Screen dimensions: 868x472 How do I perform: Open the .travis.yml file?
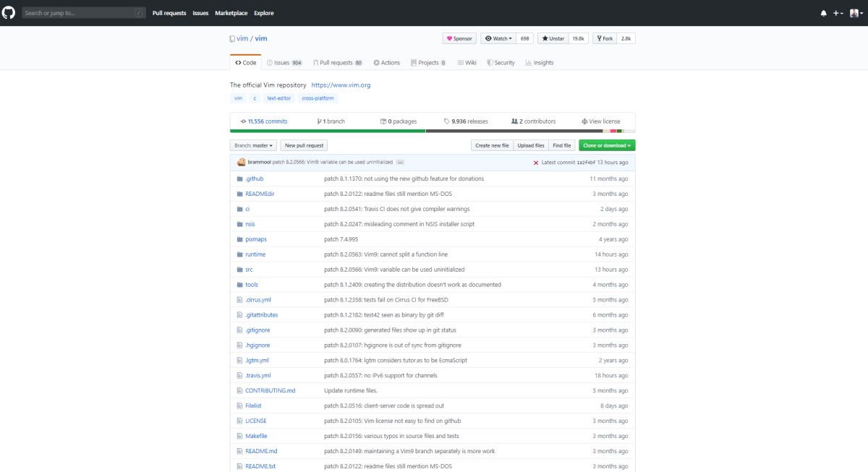coord(258,376)
